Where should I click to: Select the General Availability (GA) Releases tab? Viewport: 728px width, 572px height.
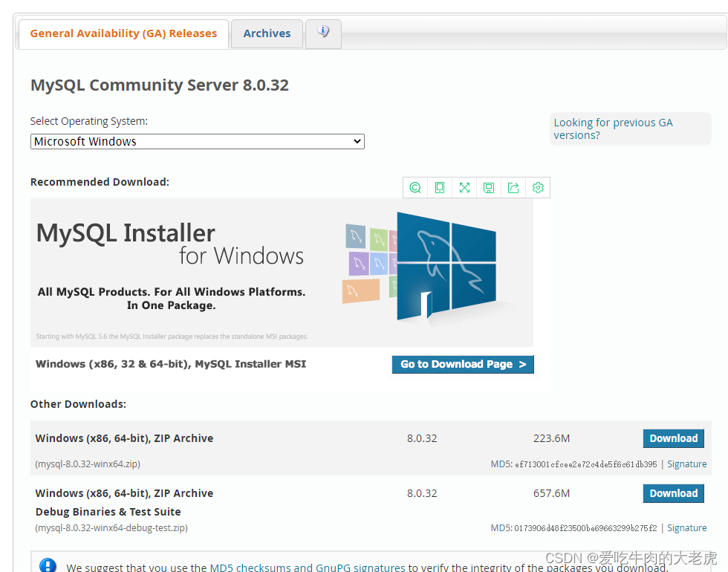[x=123, y=33]
